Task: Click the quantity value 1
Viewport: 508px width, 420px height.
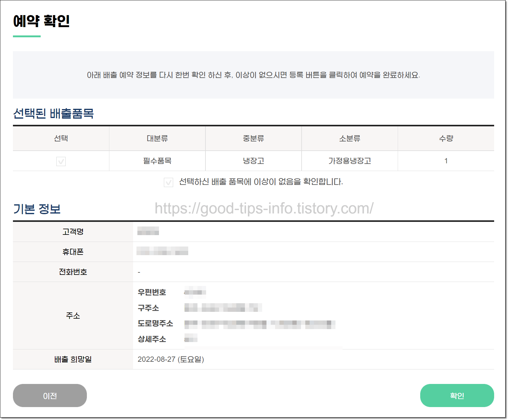Action: coord(446,161)
